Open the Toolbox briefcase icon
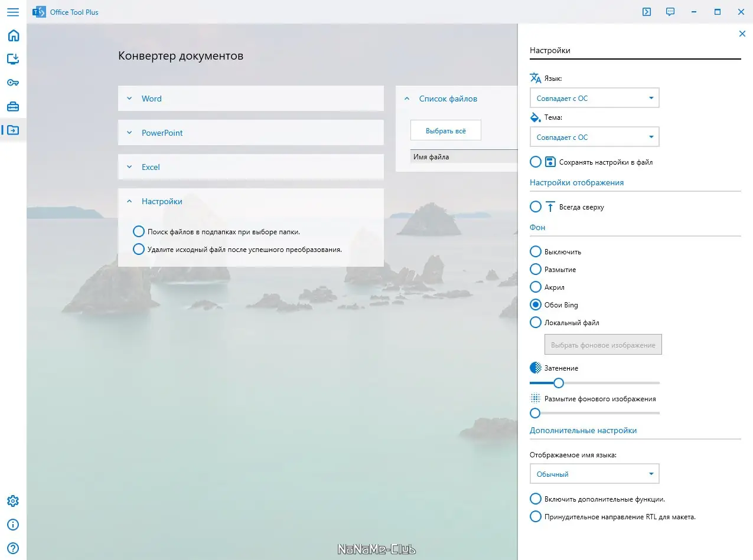 tap(13, 106)
